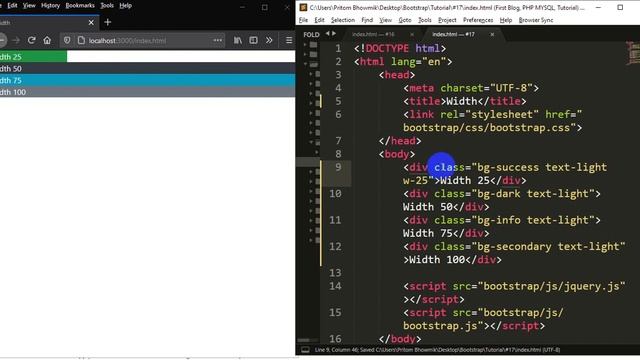Click closing body tag on line 16
Image resolution: width=640 pixels, height=360 pixels.
400,339
